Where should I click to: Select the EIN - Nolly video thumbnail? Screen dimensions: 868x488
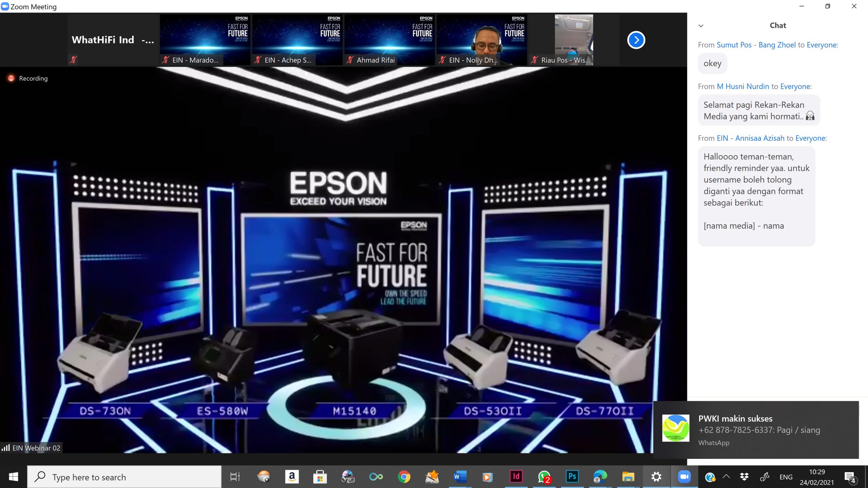tap(481, 40)
